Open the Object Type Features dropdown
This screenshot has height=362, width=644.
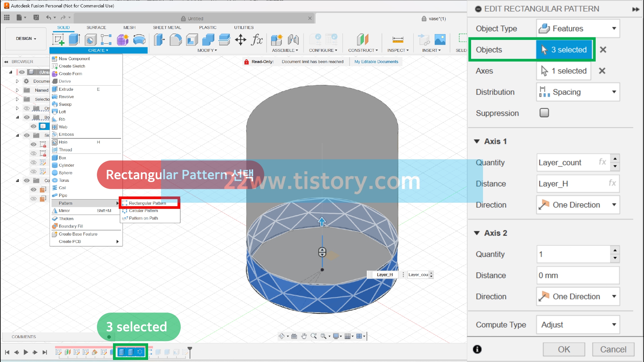pos(578,29)
